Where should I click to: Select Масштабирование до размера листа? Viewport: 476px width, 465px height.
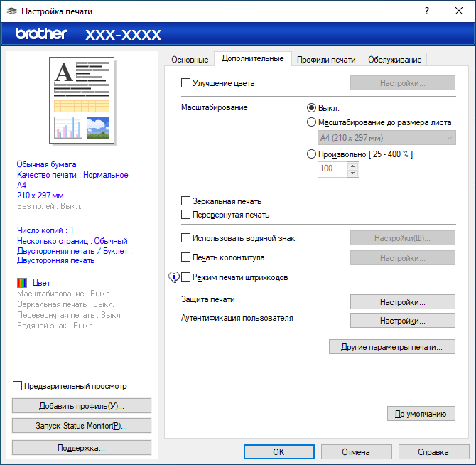(x=311, y=122)
